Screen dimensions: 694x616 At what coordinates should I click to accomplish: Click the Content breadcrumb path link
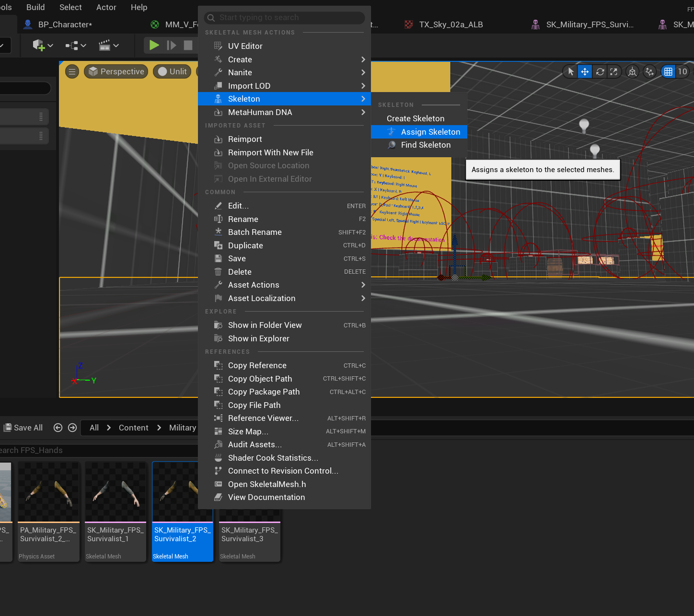click(133, 428)
